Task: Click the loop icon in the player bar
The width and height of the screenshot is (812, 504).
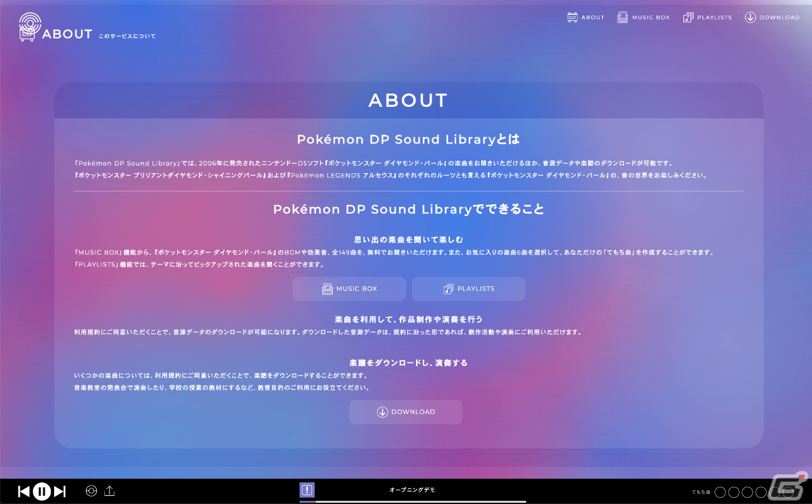Action: [91, 491]
